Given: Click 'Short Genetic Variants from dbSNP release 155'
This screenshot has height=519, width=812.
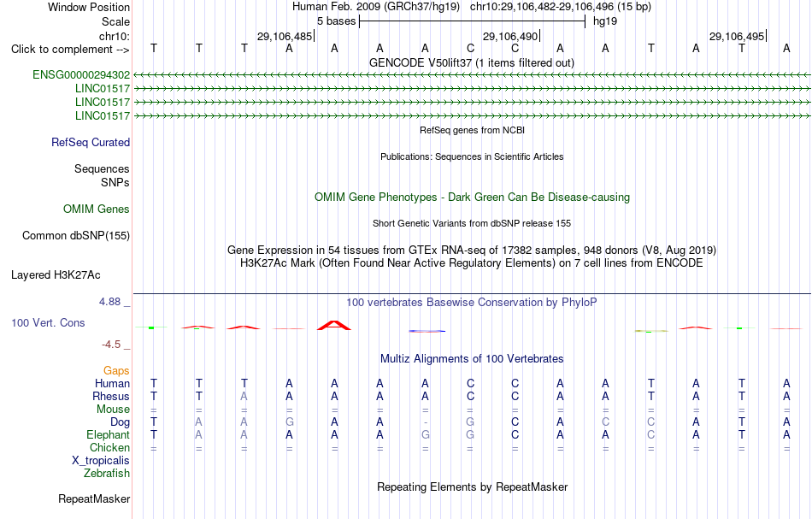Looking at the screenshot, I should (x=472, y=223).
